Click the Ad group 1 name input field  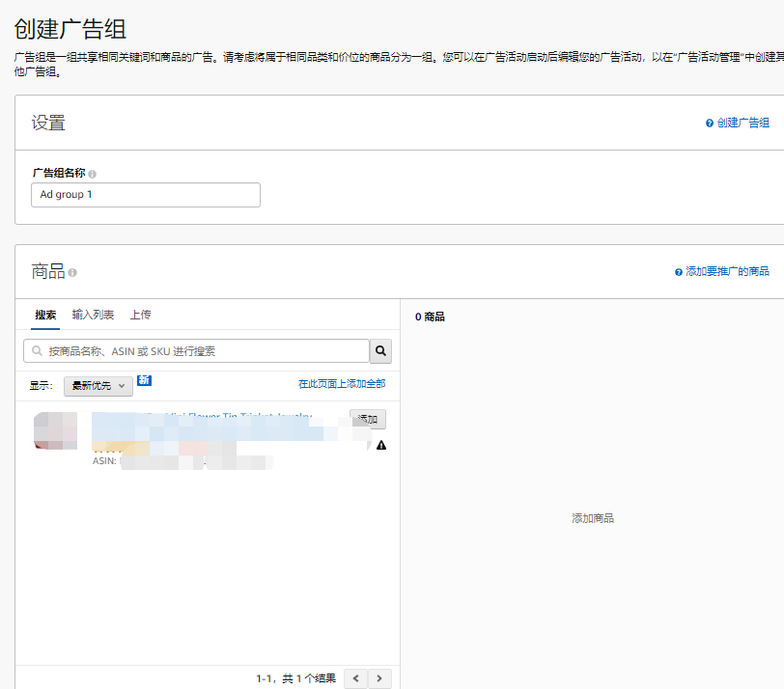145,194
